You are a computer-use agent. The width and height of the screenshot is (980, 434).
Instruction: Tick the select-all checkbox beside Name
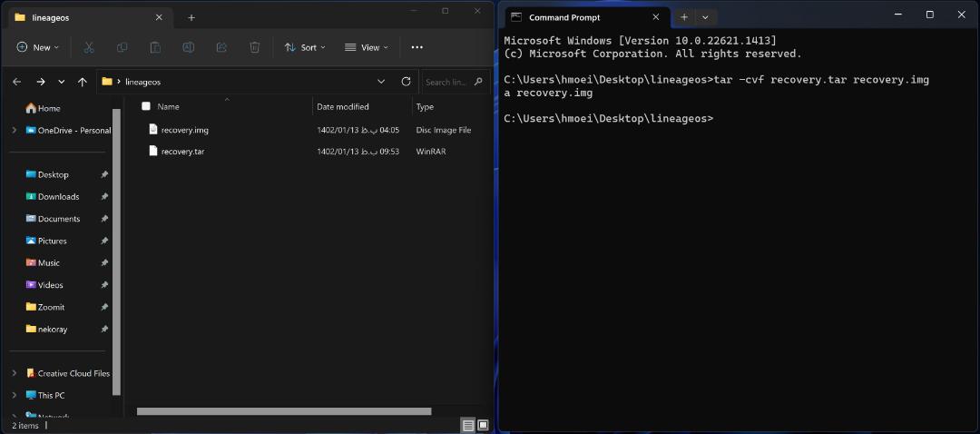pos(145,106)
